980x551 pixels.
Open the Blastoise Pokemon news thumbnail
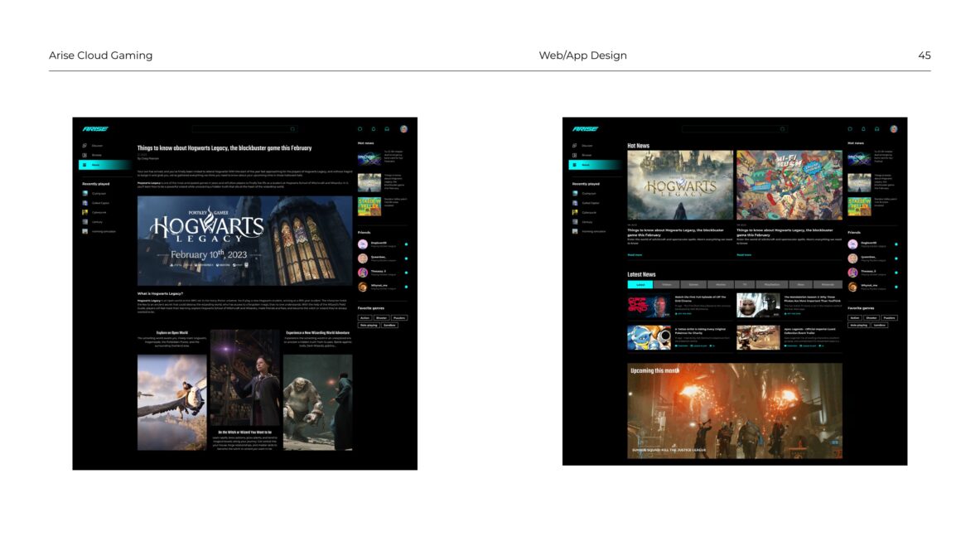point(649,337)
